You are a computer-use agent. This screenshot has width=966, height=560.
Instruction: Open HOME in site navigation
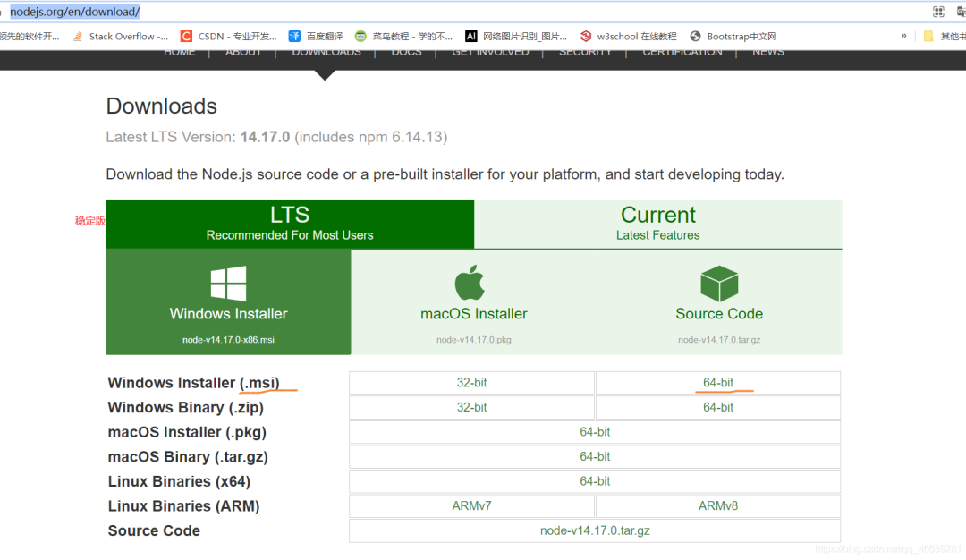click(x=179, y=53)
